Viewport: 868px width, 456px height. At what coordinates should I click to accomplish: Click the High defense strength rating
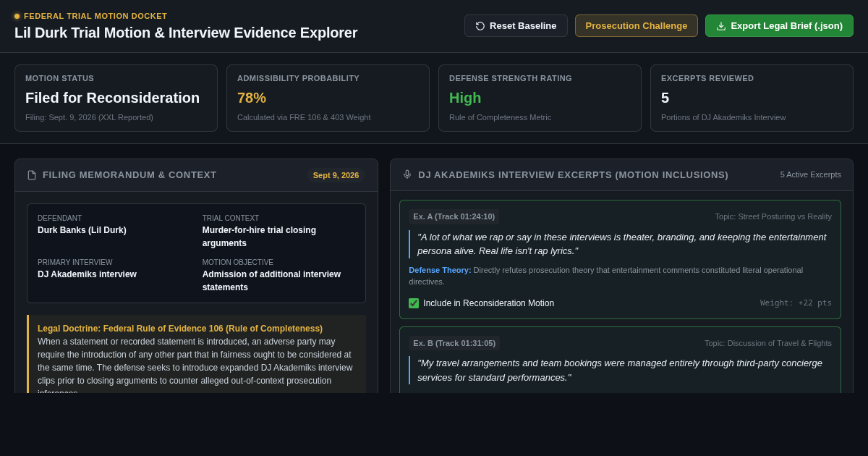[x=465, y=98]
